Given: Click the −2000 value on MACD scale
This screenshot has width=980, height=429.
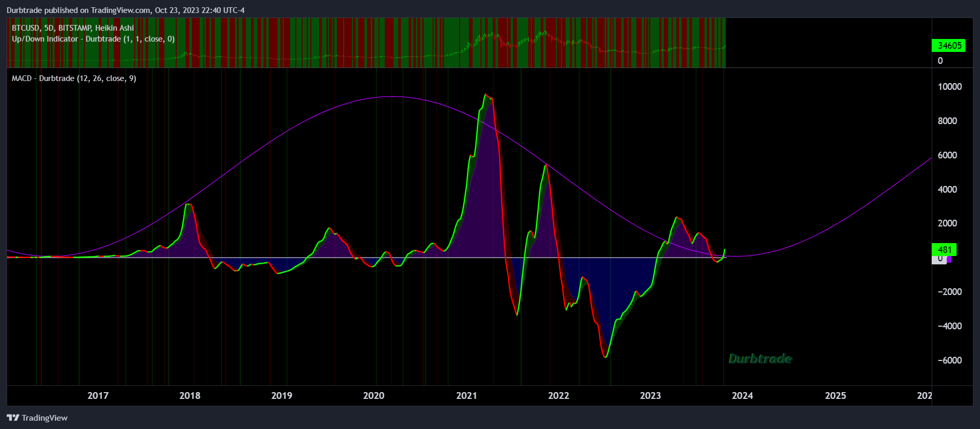Looking at the screenshot, I should point(950,292).
